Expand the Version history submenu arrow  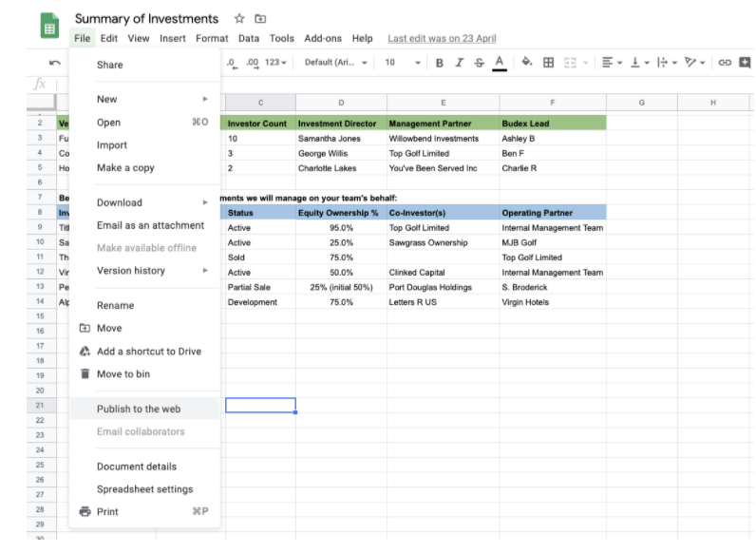(x=205, y=271)
